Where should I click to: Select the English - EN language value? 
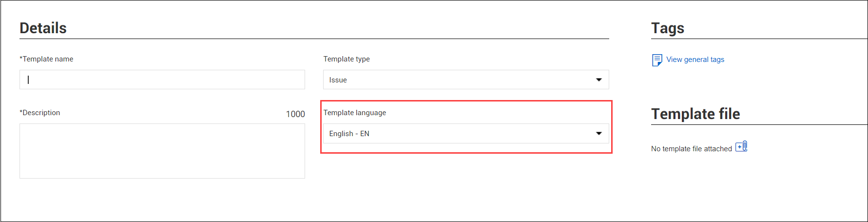(x=349, y=134)
